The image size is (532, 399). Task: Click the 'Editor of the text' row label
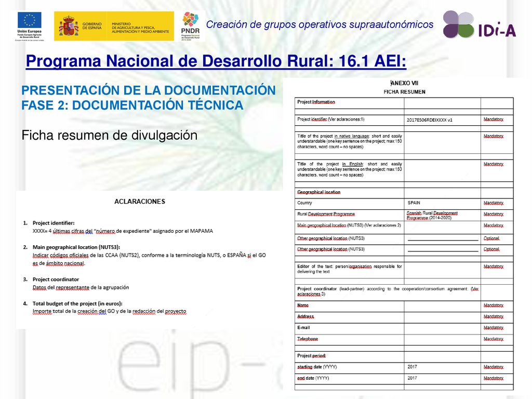pos(350,269)
